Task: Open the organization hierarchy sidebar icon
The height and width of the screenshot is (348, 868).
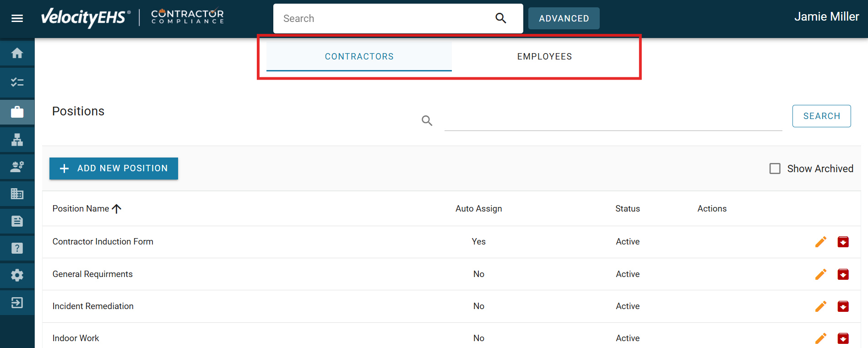Action: pyautogui.click(x=17, y=139)
